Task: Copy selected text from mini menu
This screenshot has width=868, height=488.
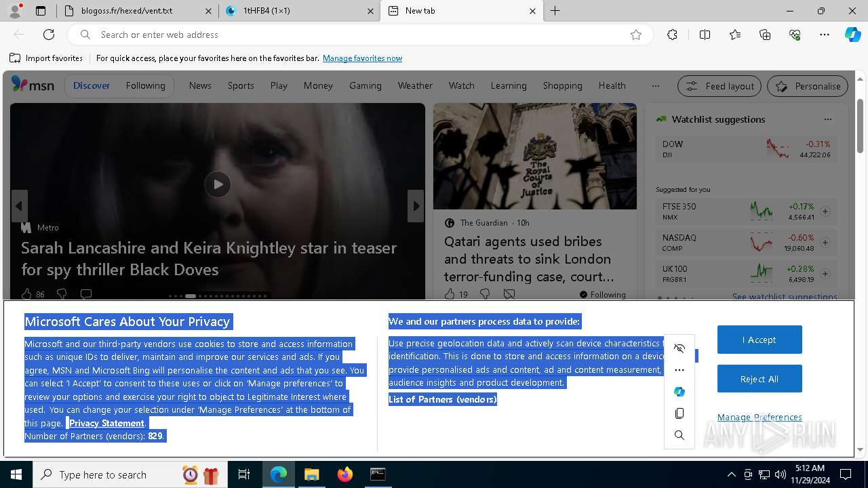Action: [x=679, y=413]
